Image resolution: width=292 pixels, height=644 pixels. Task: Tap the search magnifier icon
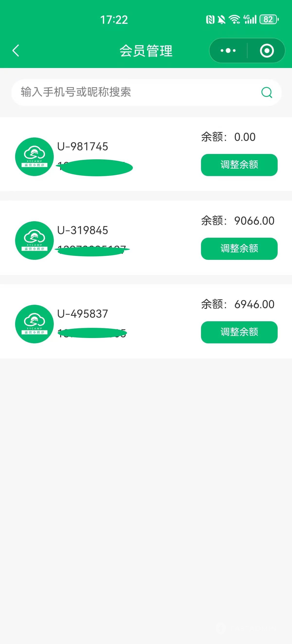click(267, 92)
